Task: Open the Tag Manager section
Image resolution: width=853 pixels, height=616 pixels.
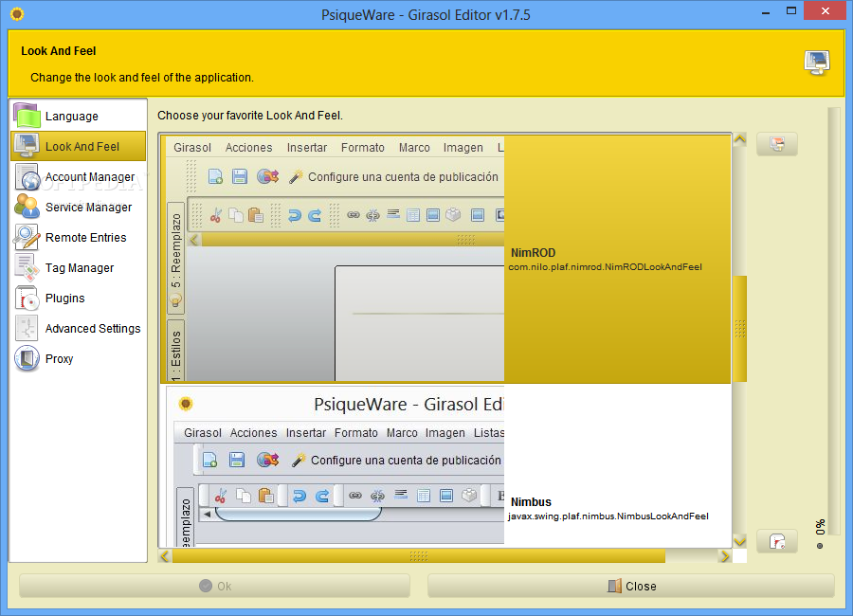Action: point(79,268)
